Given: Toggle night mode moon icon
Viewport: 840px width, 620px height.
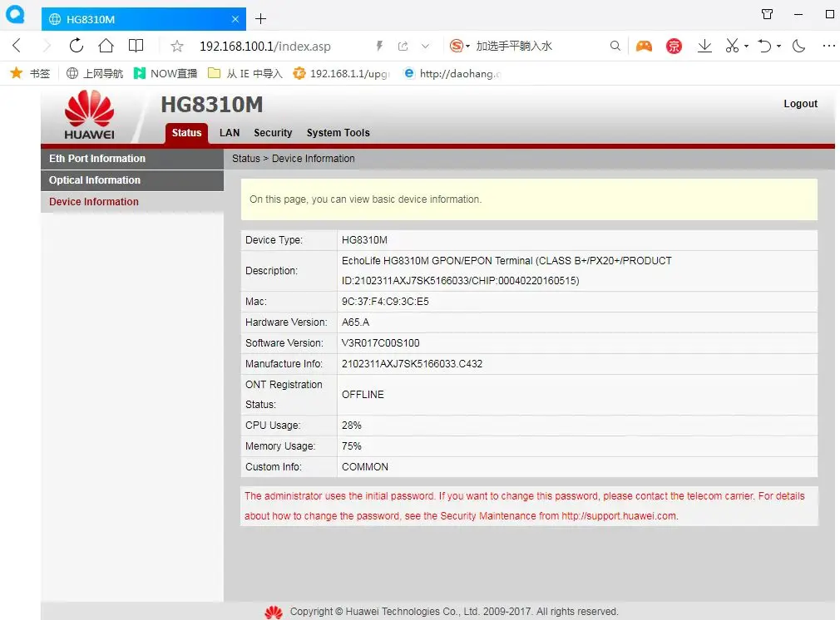Looking at the screenshot, I should pyautogui.click(x=798, y=46).
